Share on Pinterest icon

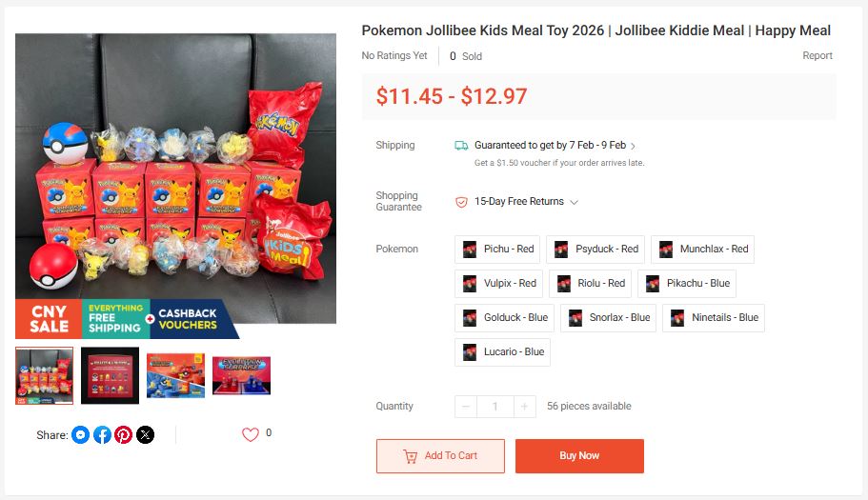(124, 434)
